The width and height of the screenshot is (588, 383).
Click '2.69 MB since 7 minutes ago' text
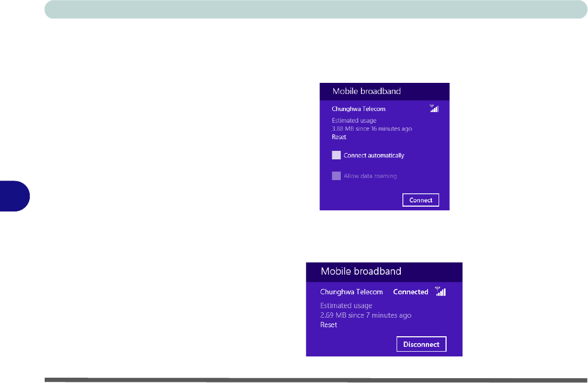(x=366, y=316)
